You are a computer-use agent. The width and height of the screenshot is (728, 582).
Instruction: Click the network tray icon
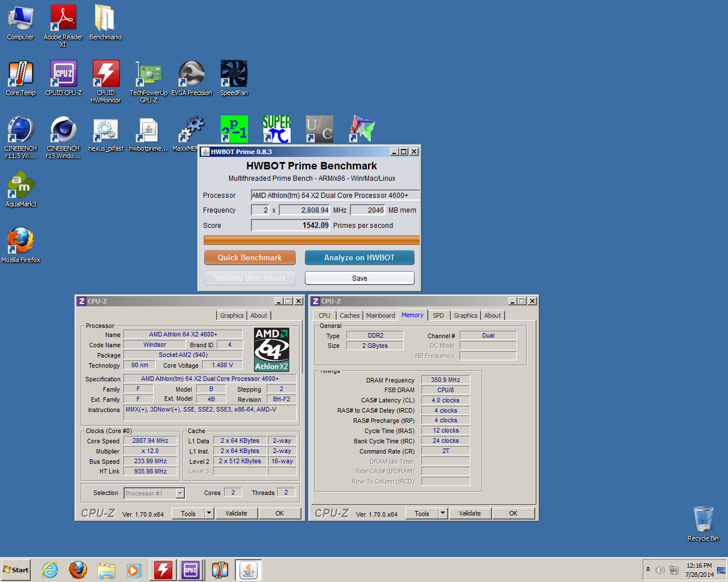(674, 570)
